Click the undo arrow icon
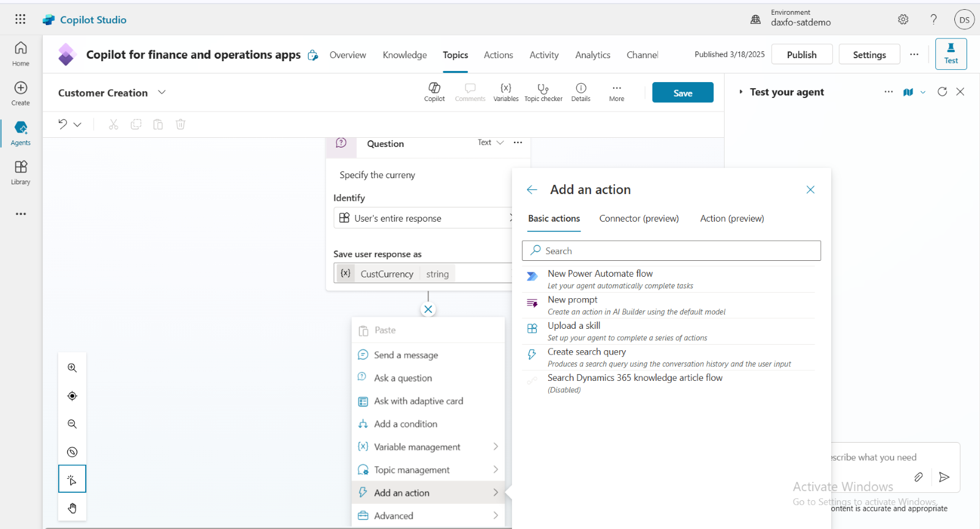The width and height of the screenshot is (980, 529). [62, 124]
